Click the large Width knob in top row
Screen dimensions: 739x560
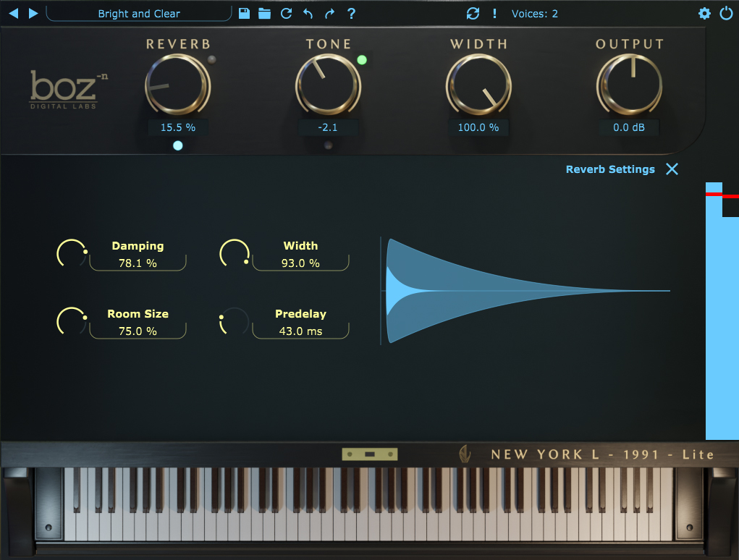[478, 85]
